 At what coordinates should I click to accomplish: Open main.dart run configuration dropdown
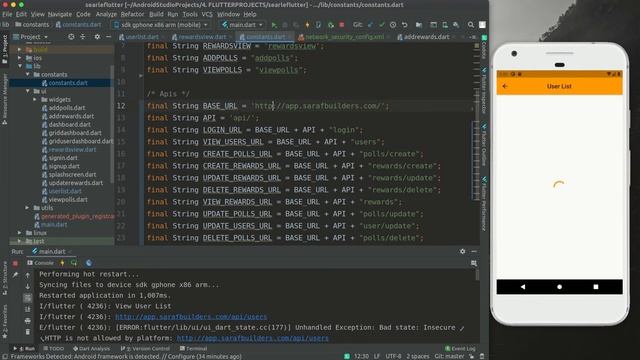click(242, 25)
